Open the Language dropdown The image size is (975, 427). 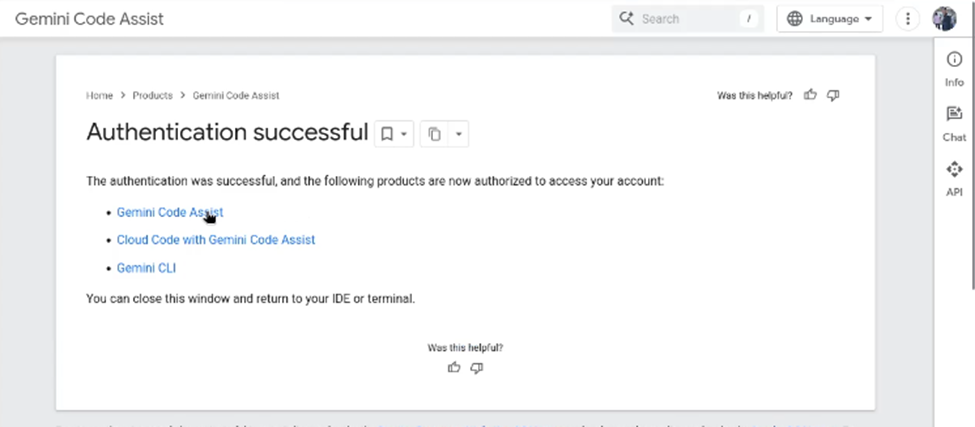(829, 19)
